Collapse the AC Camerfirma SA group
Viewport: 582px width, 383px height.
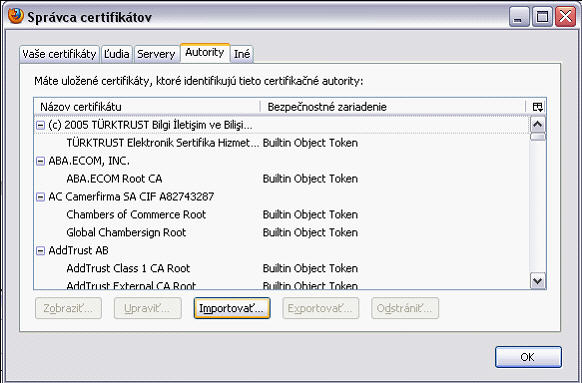pos(40,197)
